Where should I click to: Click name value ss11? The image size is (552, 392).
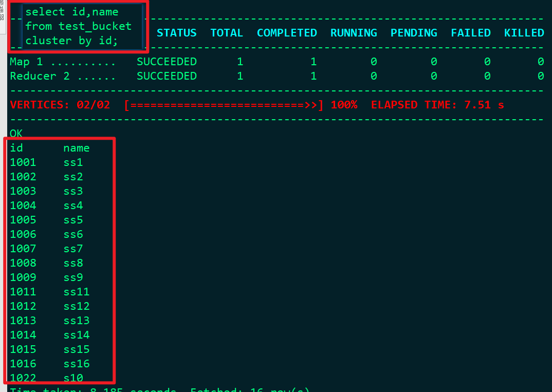(x=77, y=292)
